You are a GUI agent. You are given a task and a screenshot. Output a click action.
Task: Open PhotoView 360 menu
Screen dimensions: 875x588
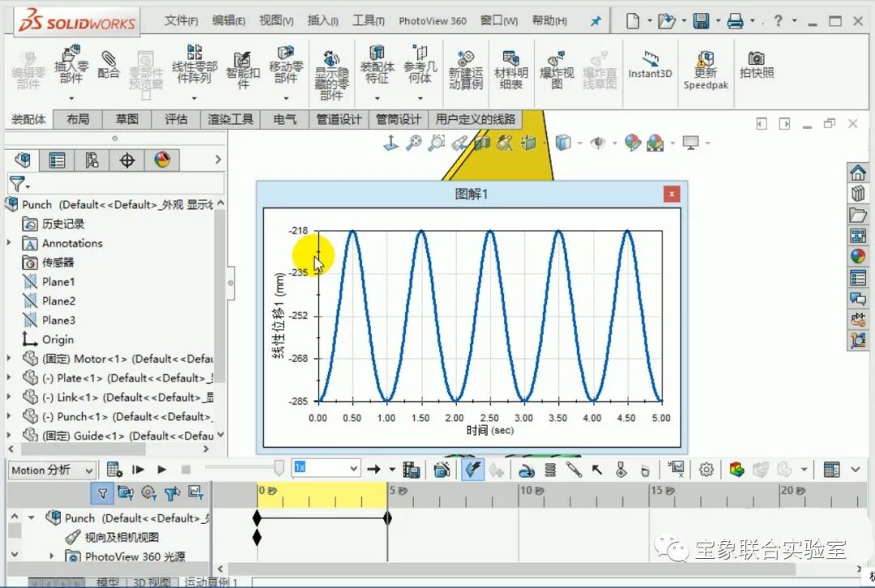[433, 21]
